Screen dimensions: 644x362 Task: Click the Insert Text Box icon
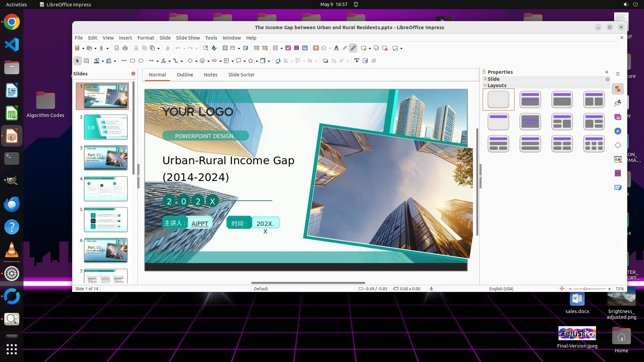coord(316,48)
